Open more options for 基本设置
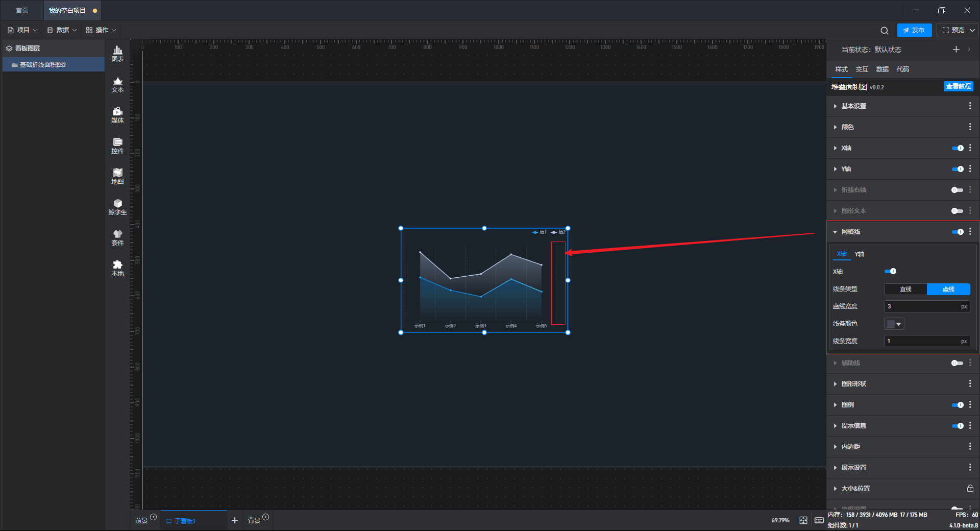 click(x=970, y=106)
